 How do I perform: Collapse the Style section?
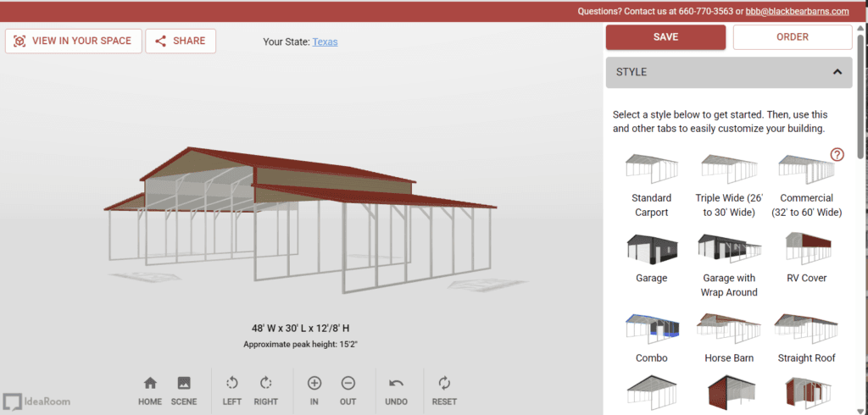(x=837, y=72)
